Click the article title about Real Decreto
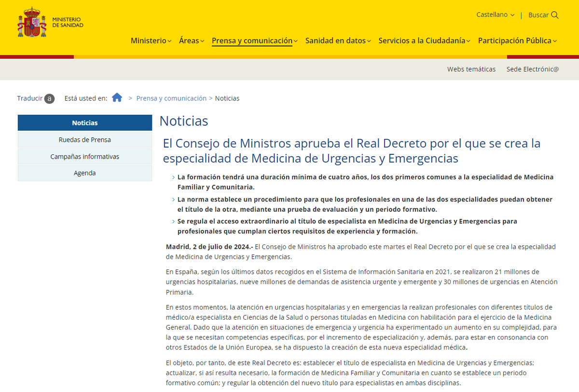 click(x=352, y=151)
